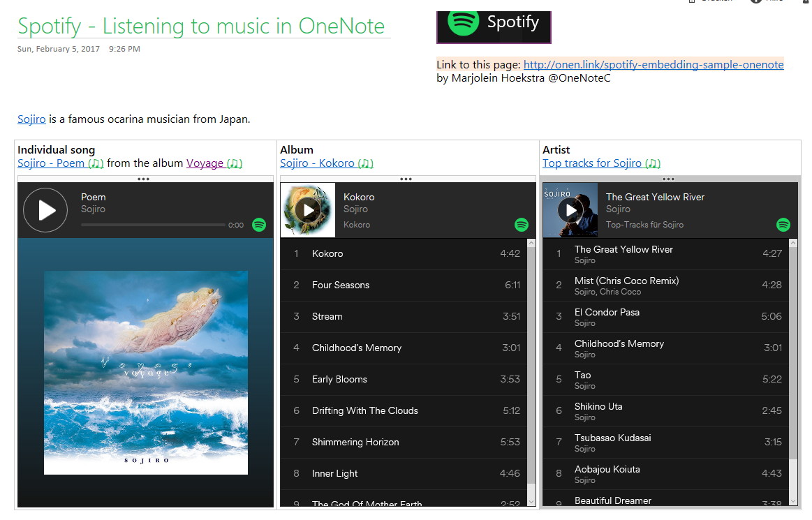This screenshot has width=812, height=520.
Task: Click the Album column heading
Action: coord(297,149)
